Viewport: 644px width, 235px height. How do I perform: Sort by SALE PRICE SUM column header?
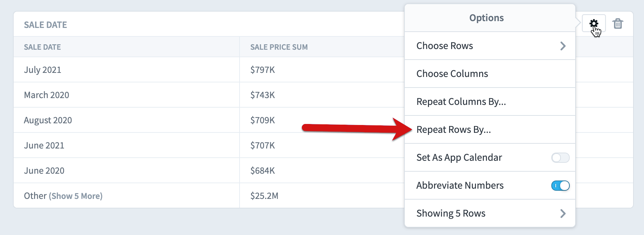point(279,47)
